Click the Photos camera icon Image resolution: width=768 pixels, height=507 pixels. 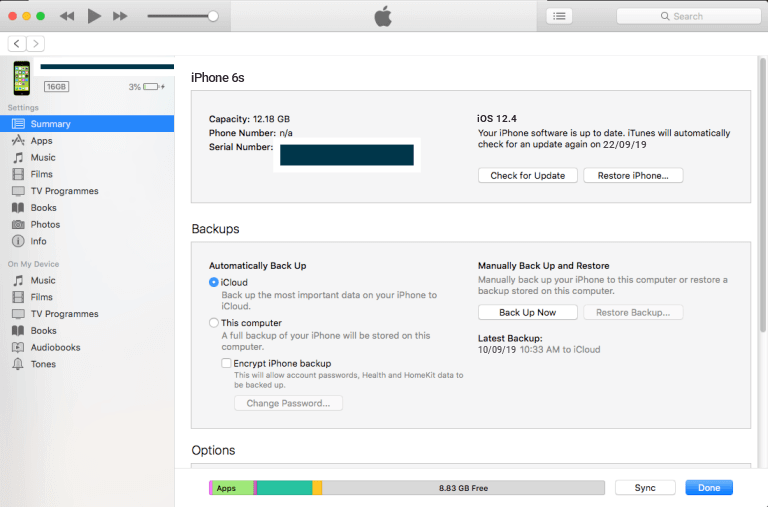point(18,224)
